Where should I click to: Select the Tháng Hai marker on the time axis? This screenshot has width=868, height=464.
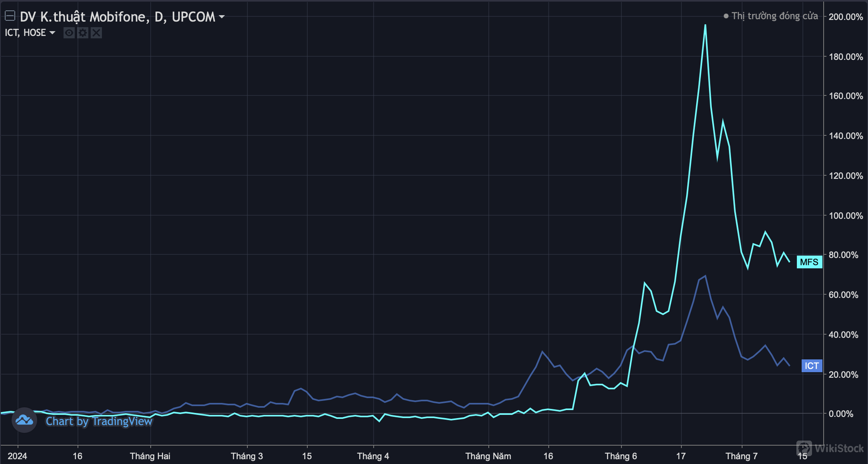tap(150, 456)
